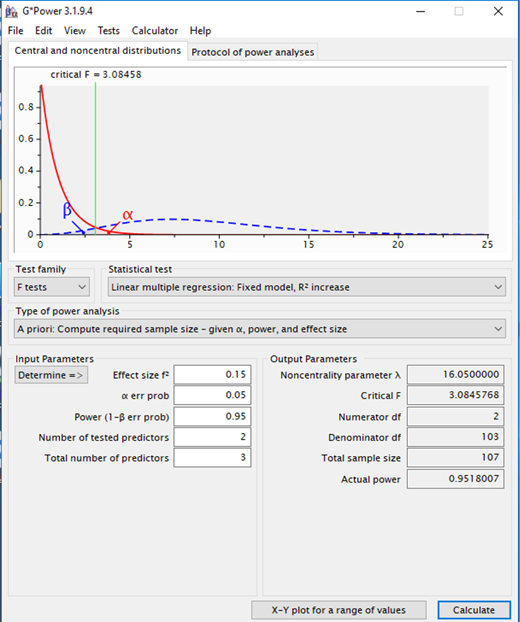Open the File menu

(15, 31)
